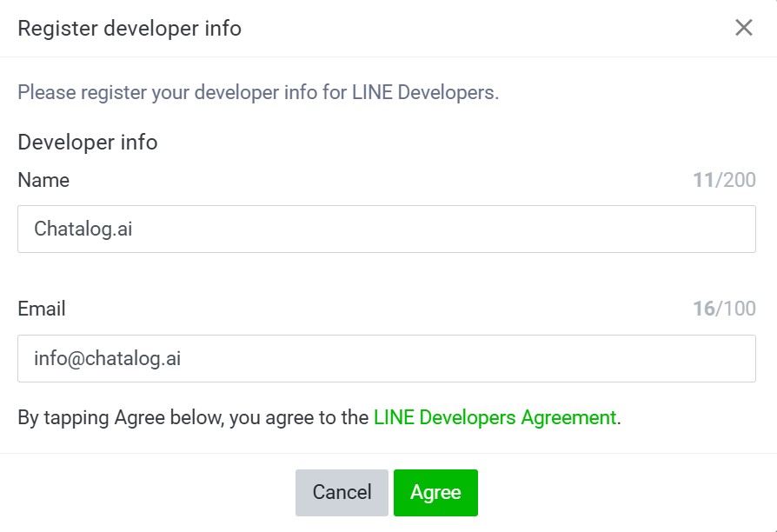Click empty space right of Chatalog.ai in Name box

(x=478, y=229)
